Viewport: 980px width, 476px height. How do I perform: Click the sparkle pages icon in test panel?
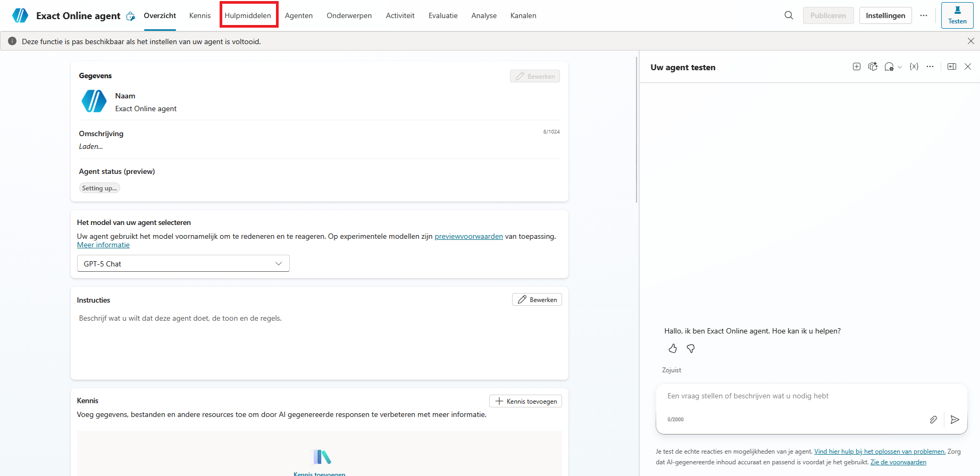click(x=873, y=66)
